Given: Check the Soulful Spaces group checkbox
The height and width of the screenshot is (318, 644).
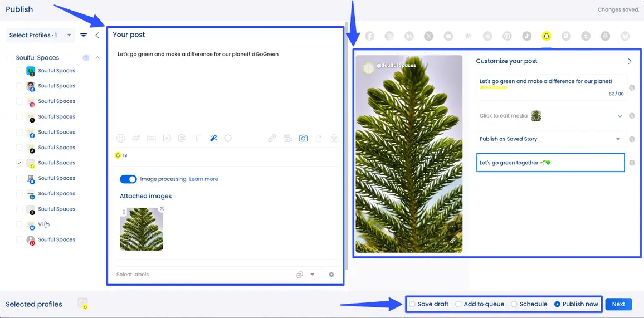Looking at the screenshot, I should [9, 58].
